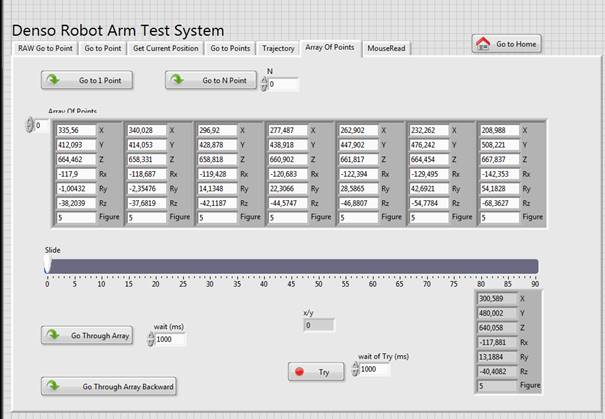Click the wait of Try (ms) field

pos(375,369)
